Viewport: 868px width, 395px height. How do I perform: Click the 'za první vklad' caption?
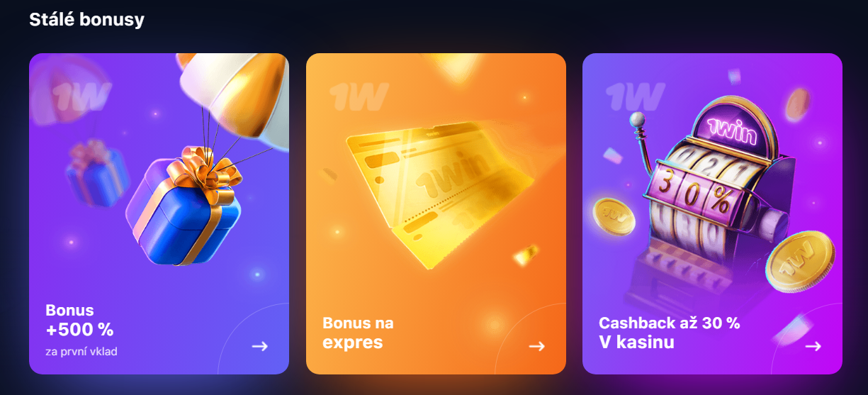(81, 351)
